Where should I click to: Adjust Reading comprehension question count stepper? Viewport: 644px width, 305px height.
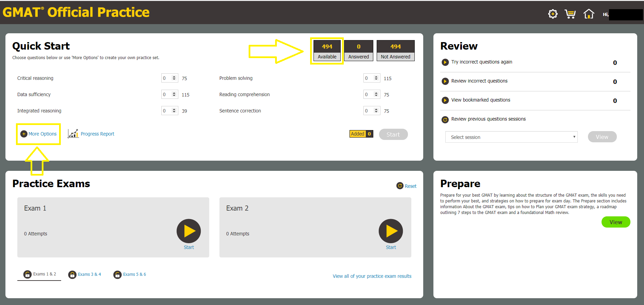[x=376, y=94]
